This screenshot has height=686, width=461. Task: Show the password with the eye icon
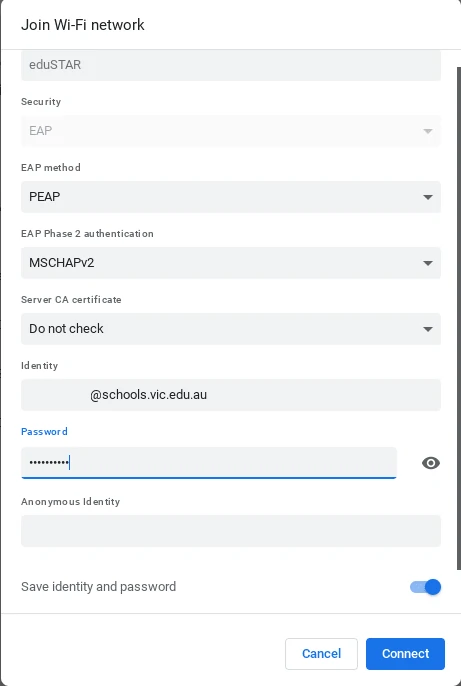click(431, 463)
